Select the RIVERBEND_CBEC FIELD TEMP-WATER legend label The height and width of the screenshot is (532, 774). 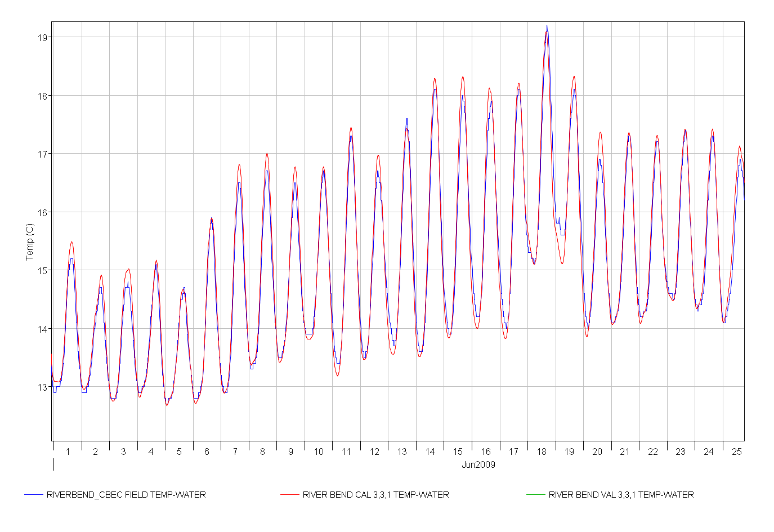click(x=126, y=495)
